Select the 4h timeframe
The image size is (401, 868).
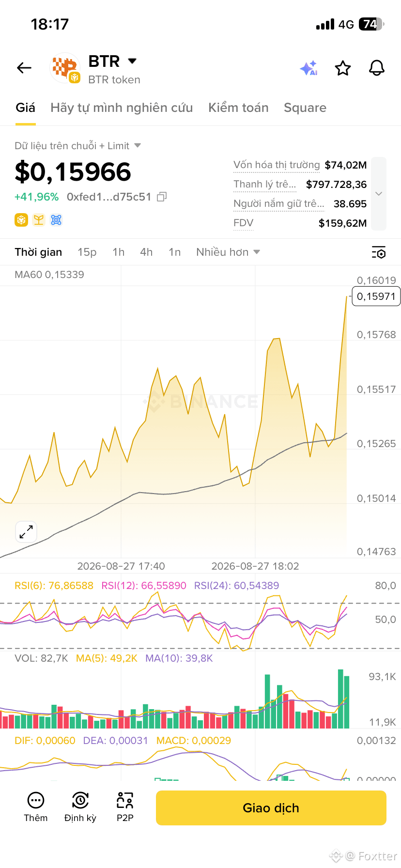coord(146,252)
